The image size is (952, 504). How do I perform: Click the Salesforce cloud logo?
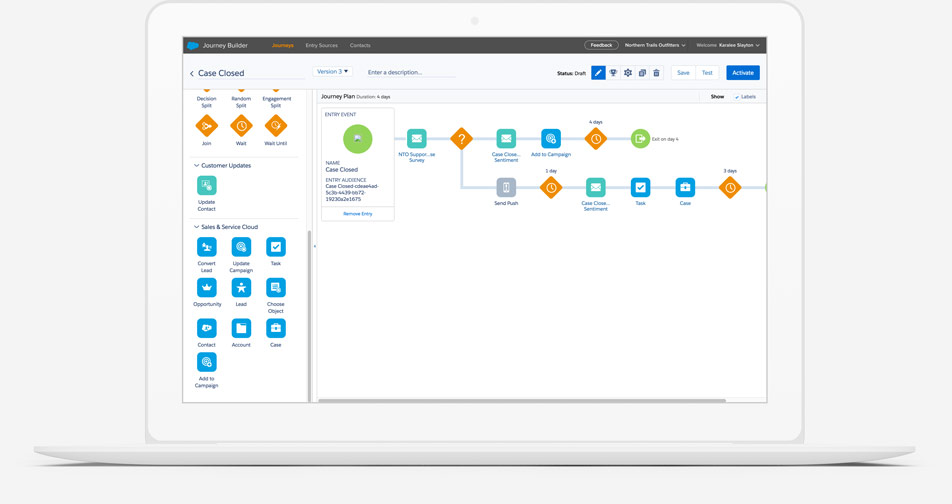click(x=192, y=46)
